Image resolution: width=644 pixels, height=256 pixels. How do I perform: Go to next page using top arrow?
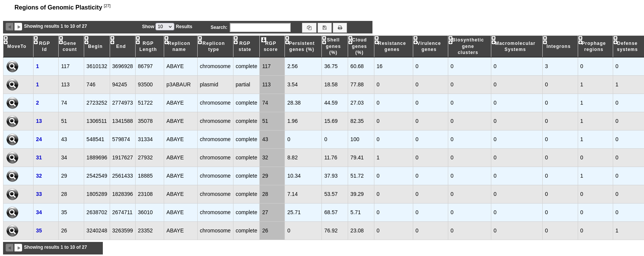(x=18, y=27)
